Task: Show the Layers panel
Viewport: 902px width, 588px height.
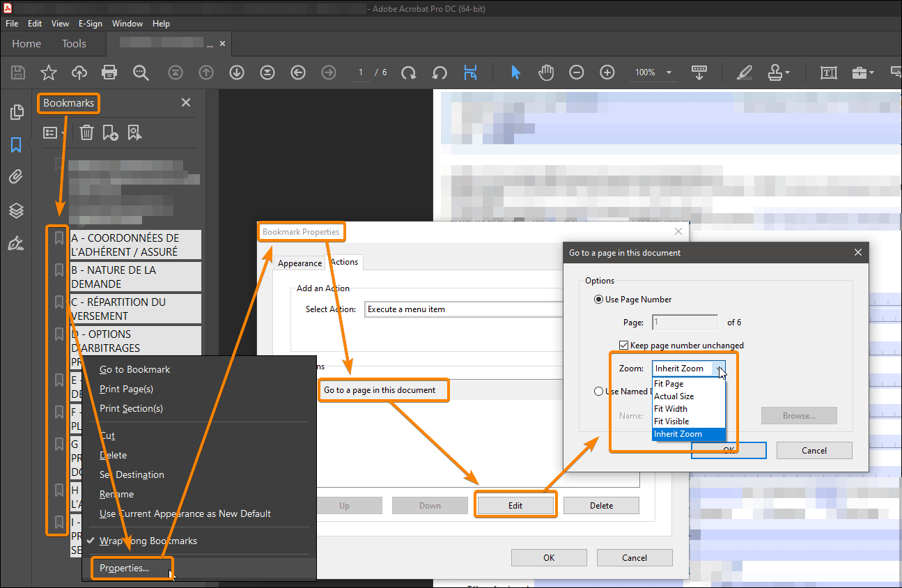Action: pyautogui.click(x=15, y=210)
